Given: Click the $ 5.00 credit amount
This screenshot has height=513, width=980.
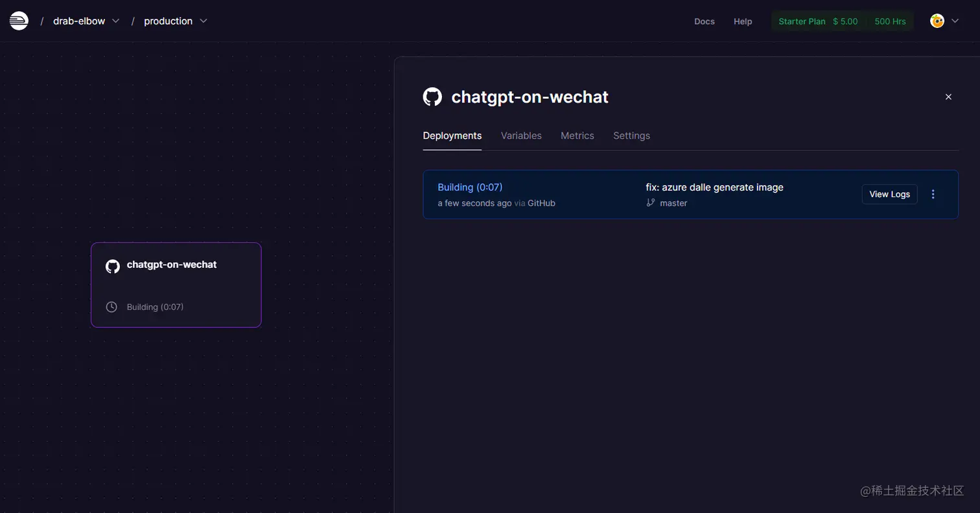Looking at the screenshot, I should [845, 21].
